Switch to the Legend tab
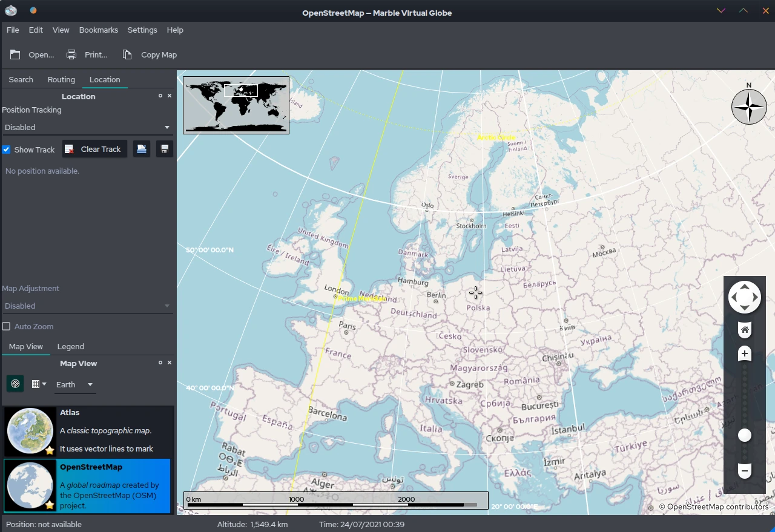Viewport: 775px width, 532px height. (x=71, y=346)
